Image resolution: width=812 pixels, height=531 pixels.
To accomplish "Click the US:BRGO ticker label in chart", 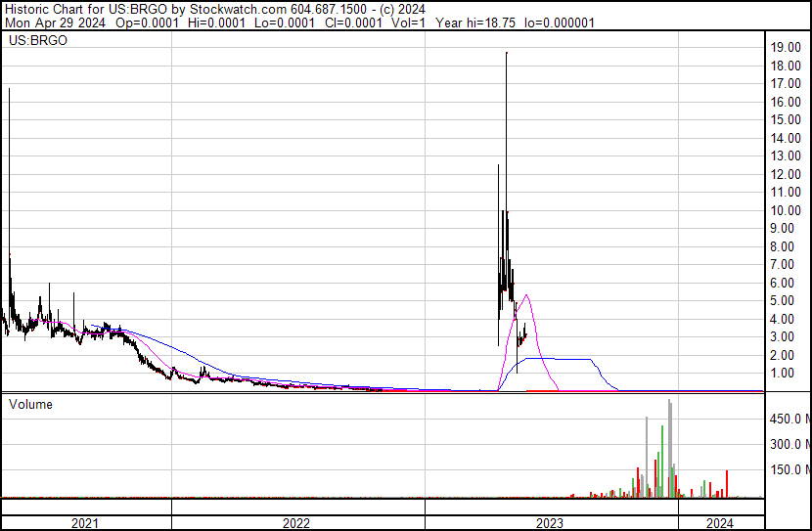I will [x=38, y=40].
